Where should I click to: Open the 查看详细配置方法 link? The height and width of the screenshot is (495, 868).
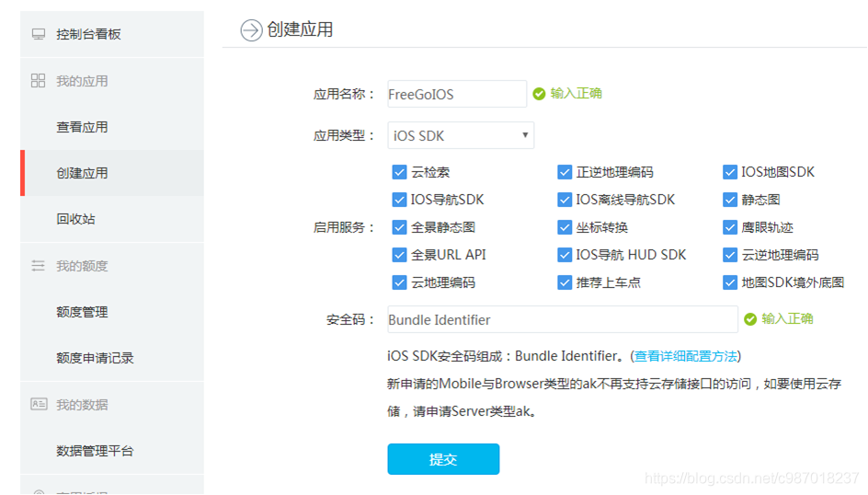pos(685,356)
